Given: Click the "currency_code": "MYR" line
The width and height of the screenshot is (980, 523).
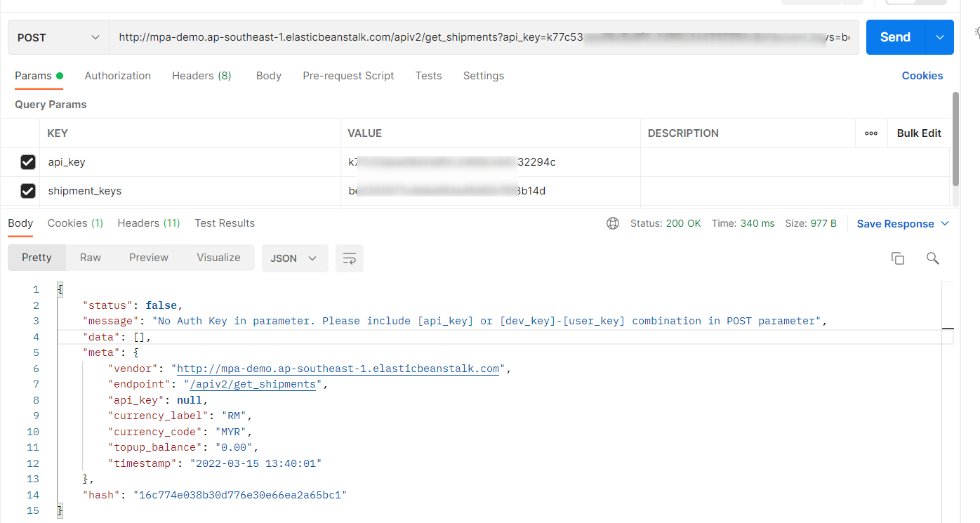Looking at the screenshot, I should point(180,432).
